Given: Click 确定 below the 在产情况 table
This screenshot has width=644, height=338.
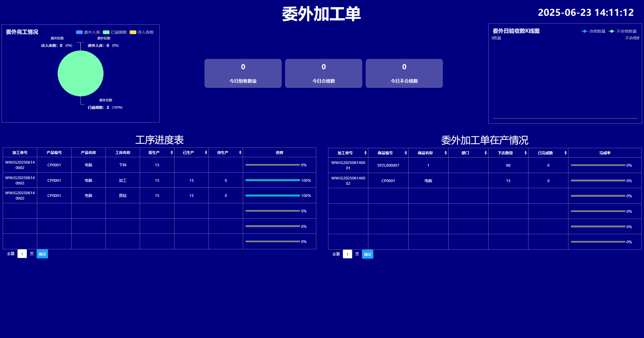Looking at the screenshot, I should [368, 254].
